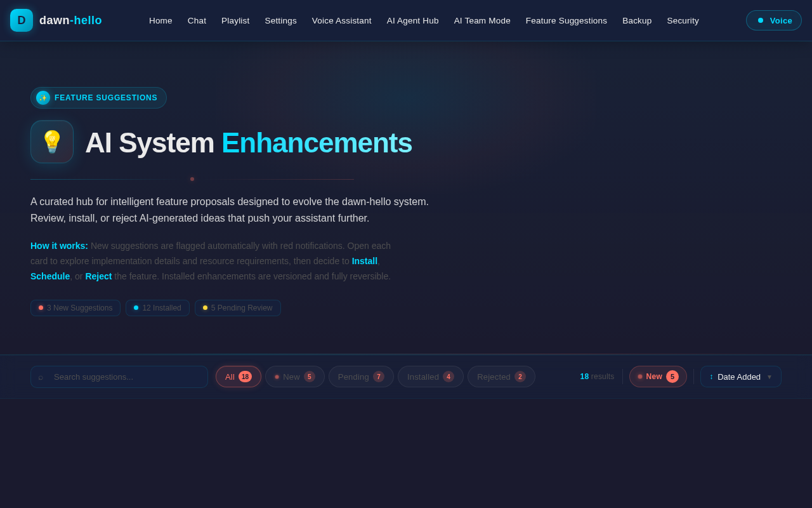Open Playlist in the navigation bar
The height and width of the screenshot is (508, 812).
tap(235, 20)
